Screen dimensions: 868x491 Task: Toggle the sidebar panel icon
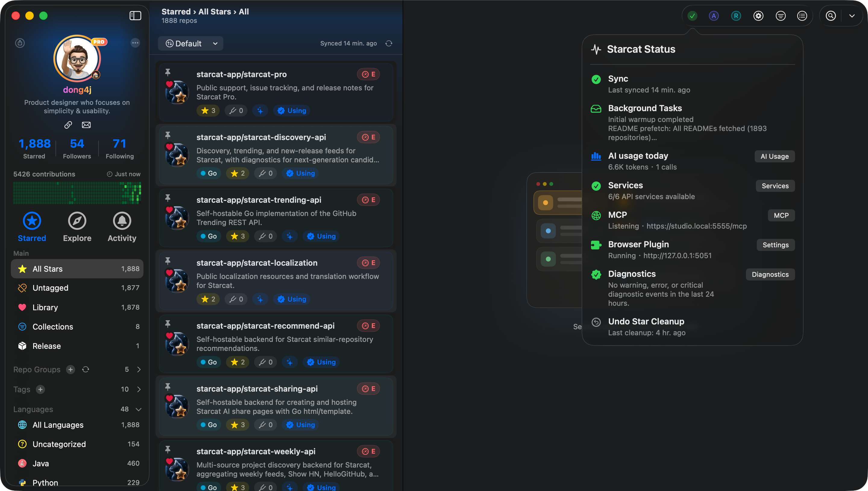pos(135,15)
